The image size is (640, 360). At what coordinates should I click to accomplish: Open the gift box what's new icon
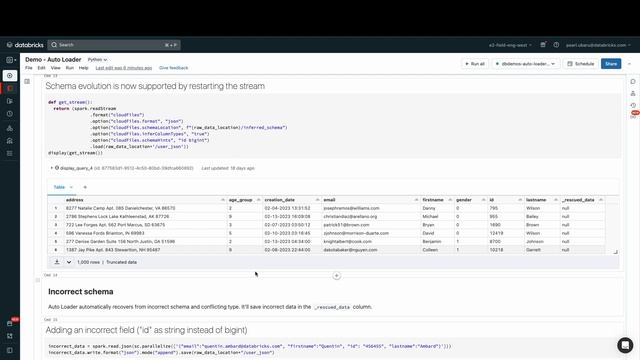543,45
